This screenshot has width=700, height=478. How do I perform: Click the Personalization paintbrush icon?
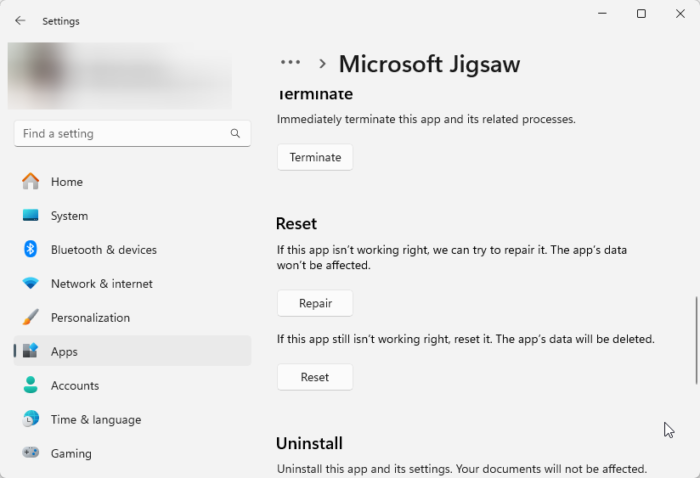pyautogui.click(x=31, y=318)
